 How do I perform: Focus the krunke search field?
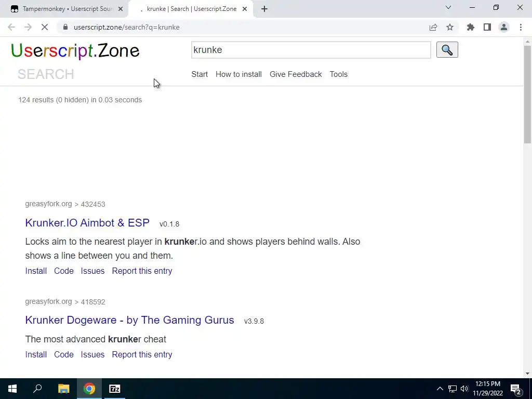(311, 50)
